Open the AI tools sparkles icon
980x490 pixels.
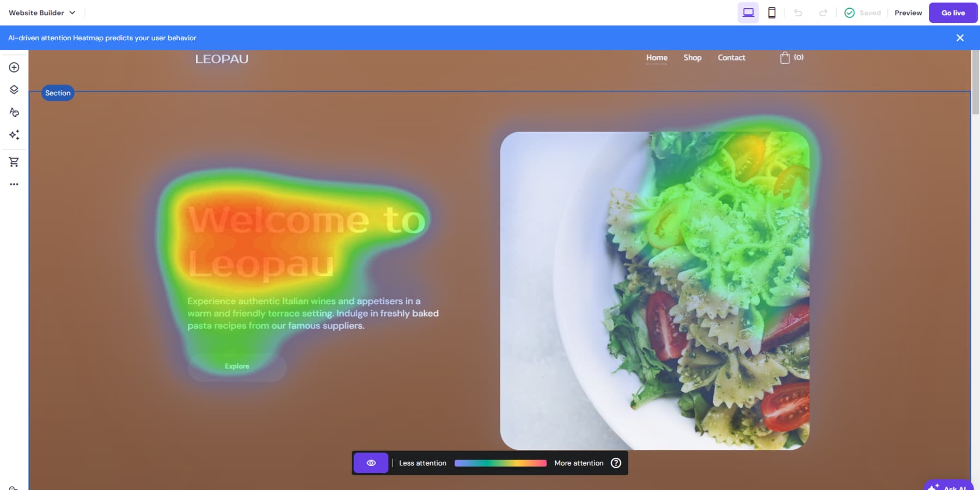coord(14,135)
